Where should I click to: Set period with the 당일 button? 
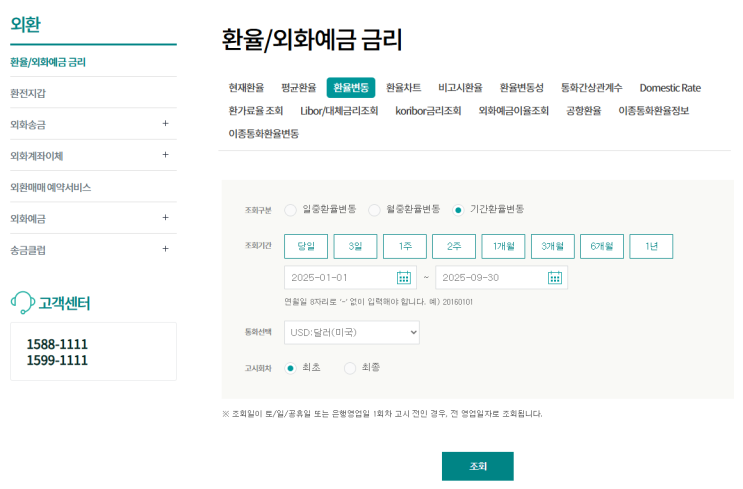(x=306, y=246)
